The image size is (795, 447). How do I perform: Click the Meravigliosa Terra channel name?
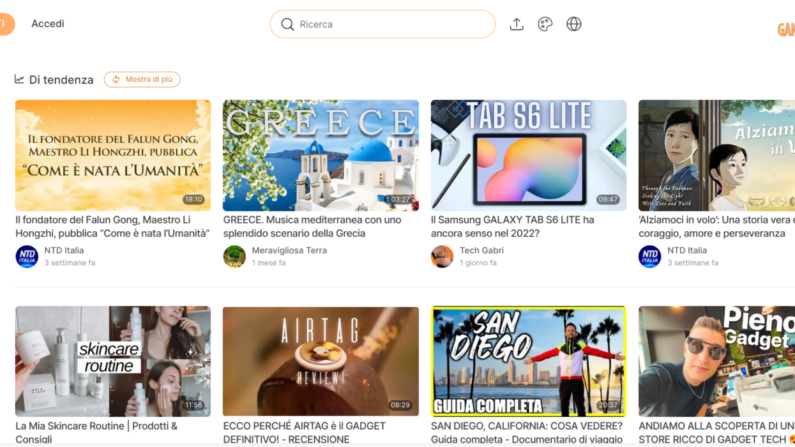click(x=290, y=250)
